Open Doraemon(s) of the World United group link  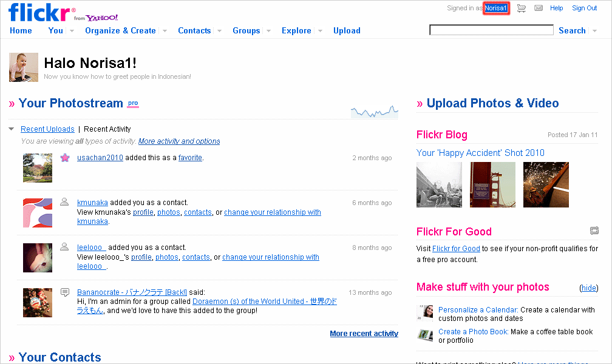coord(264,301)
